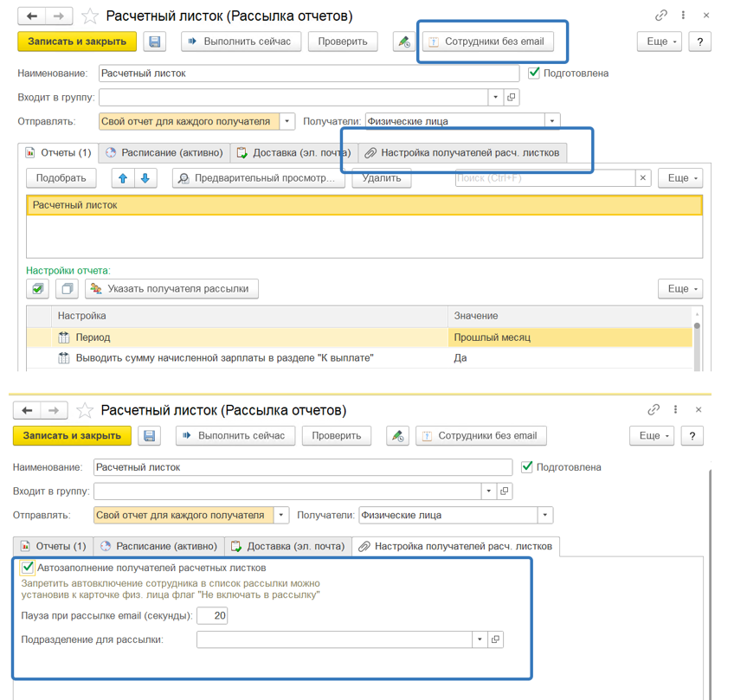The height and width of the screenshot is (700, 747).
Task: Open the three-dots menu in the bottom form header
Action: 675,409
